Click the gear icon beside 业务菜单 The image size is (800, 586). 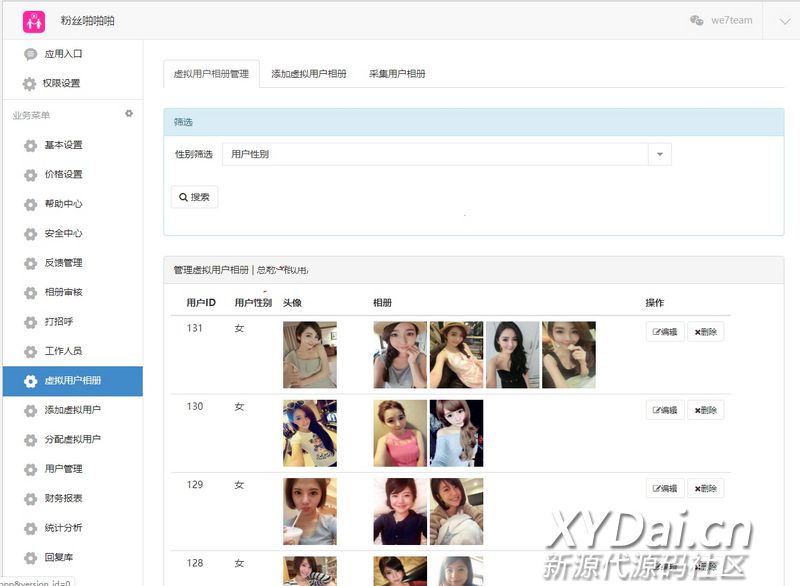tap(129, 114)
